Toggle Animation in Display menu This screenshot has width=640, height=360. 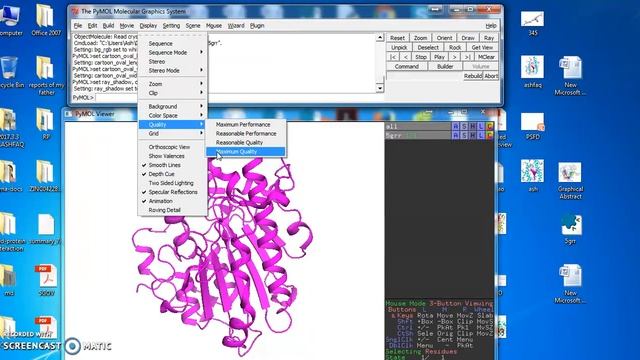click(x=160, y=201)
